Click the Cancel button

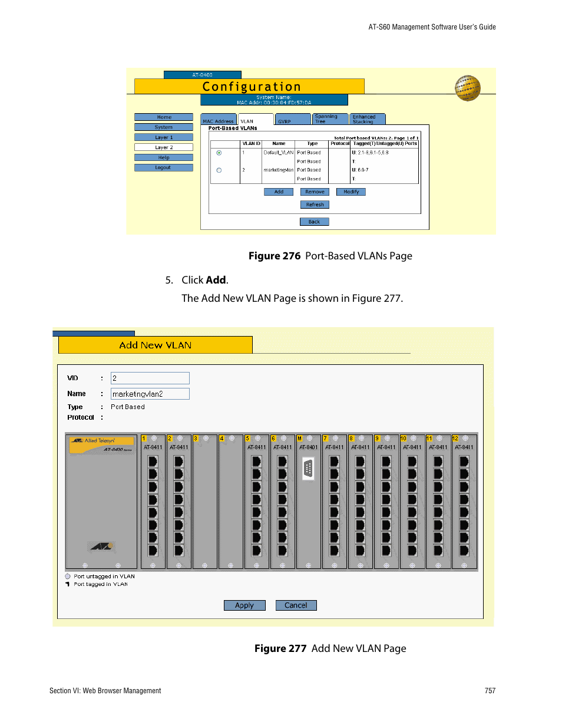pos(296,605)
